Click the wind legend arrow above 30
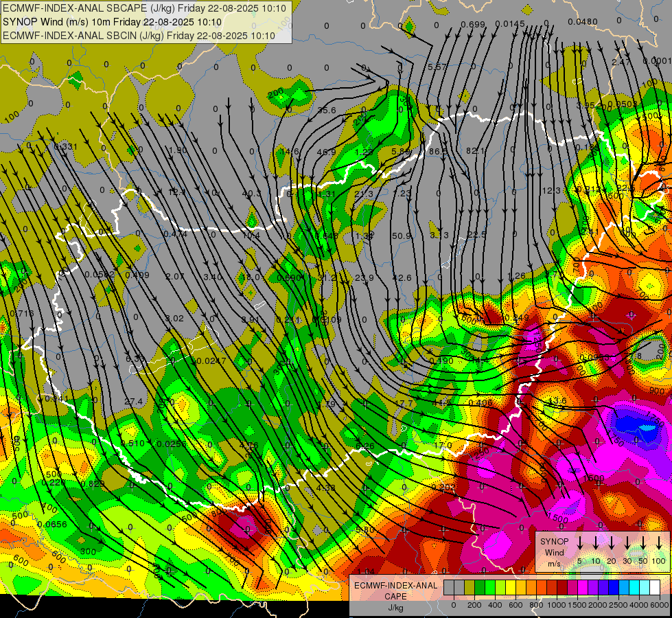The height and width of the screenshot is (618, 672). click(x=627, y=542)
